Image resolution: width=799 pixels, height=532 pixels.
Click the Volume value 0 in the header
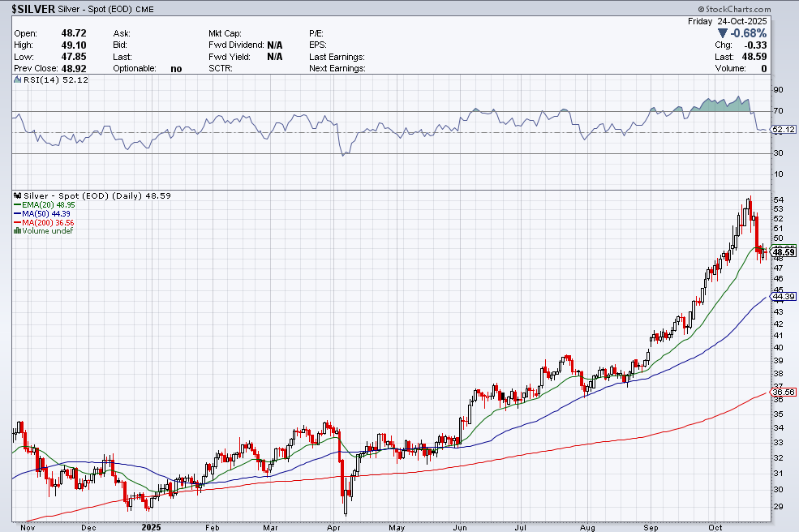(764, 68)
